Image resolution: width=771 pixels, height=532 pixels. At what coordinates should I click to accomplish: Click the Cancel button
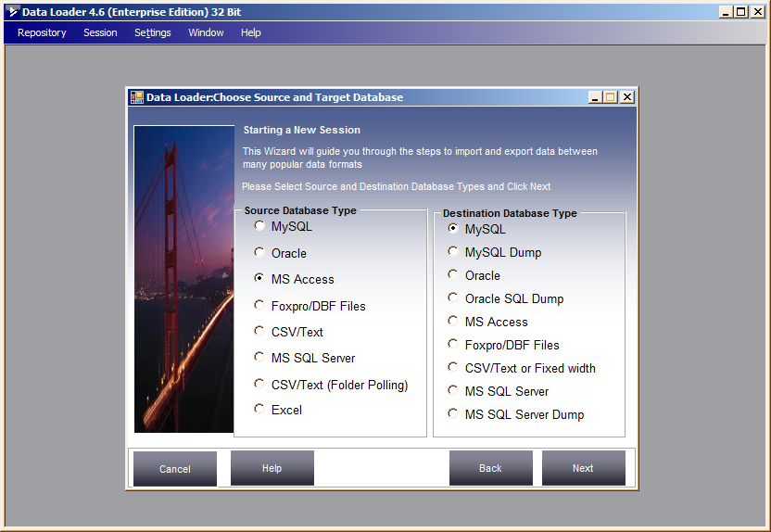pyautogui.click(x=175, y=469)
